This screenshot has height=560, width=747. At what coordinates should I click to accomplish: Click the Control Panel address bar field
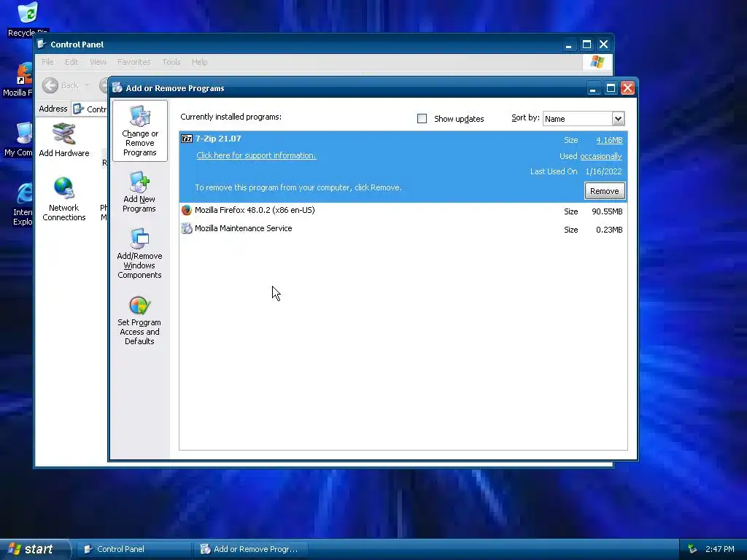pyautogui.click(x=90, y=109)
